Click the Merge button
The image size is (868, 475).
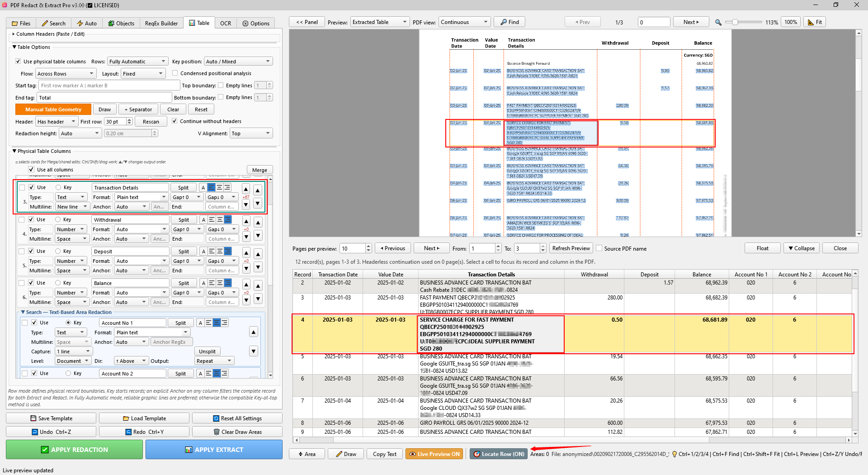tap(259, 170)
